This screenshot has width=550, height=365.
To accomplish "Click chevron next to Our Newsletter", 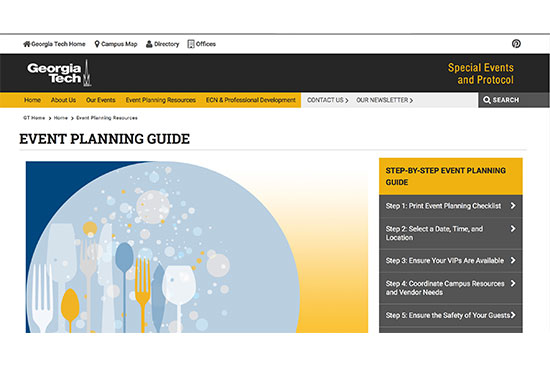I will click(x=411, y=100).
